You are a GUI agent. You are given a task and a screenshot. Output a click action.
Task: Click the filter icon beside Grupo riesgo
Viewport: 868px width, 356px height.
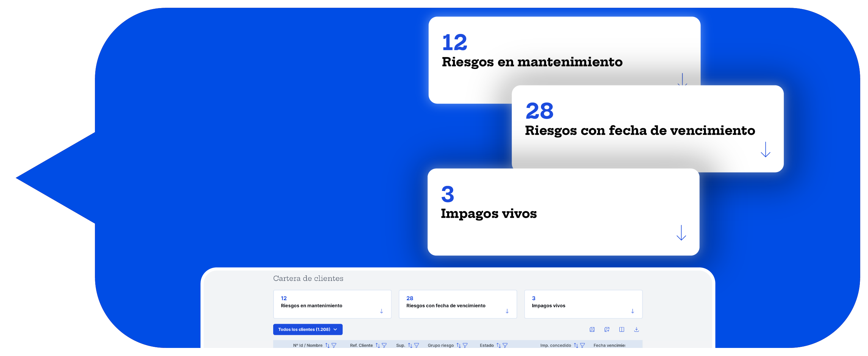click(466, 346)
